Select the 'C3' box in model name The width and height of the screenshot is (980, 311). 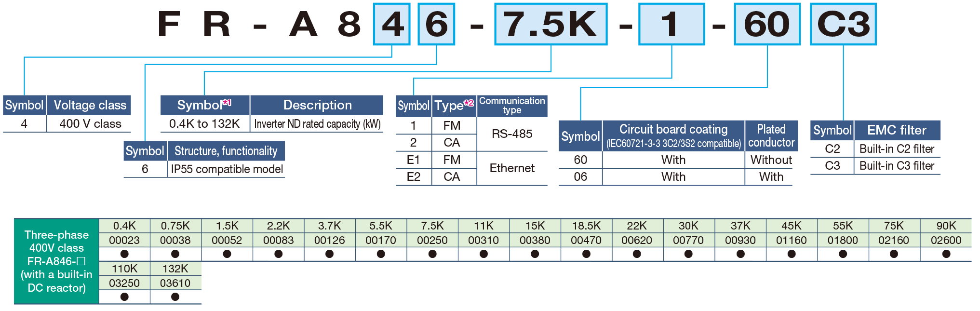843,24
